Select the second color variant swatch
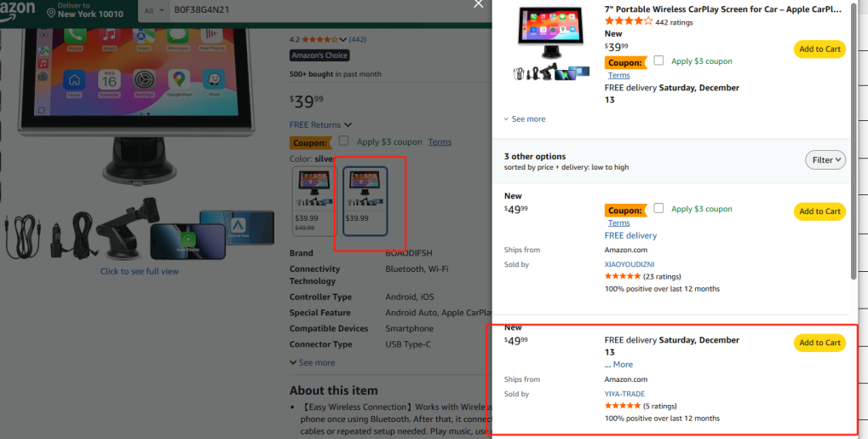 point(365,201)
